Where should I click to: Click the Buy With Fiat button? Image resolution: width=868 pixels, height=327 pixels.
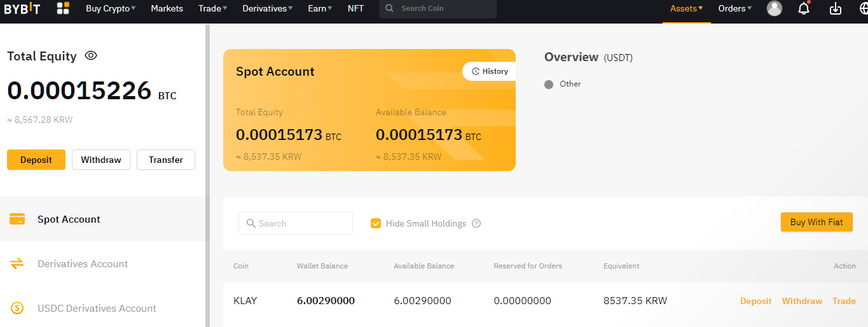pos(816,222)
